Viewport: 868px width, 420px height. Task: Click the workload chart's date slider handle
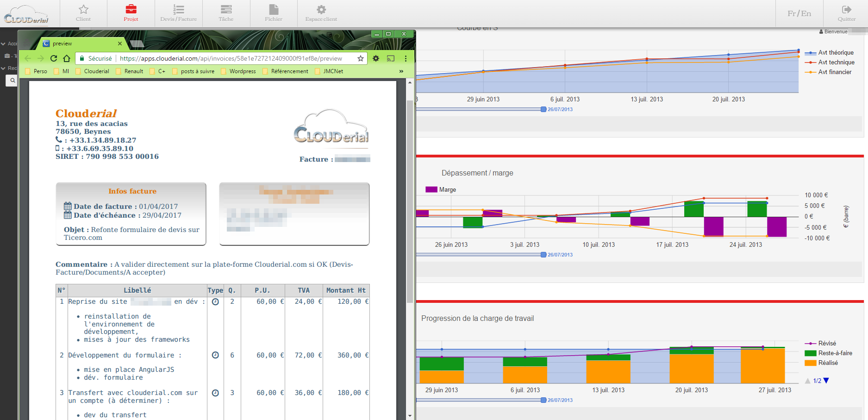[x=543, y=400]
